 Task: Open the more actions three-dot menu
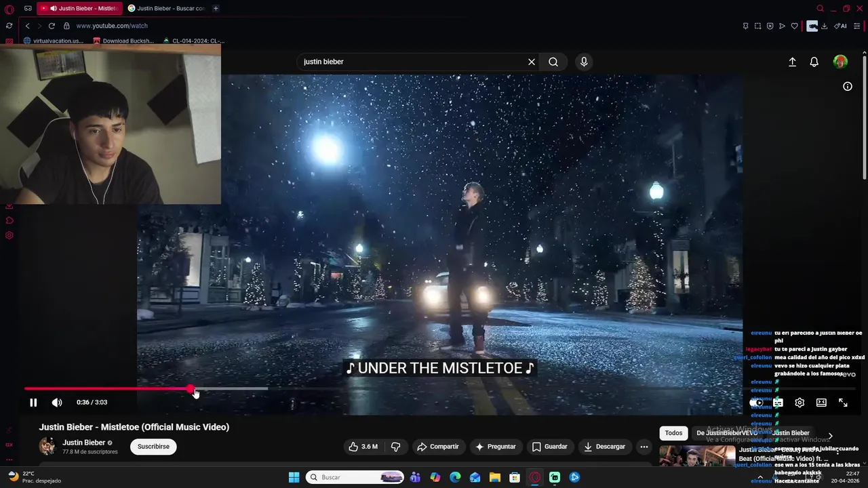(x=644, y=447)
